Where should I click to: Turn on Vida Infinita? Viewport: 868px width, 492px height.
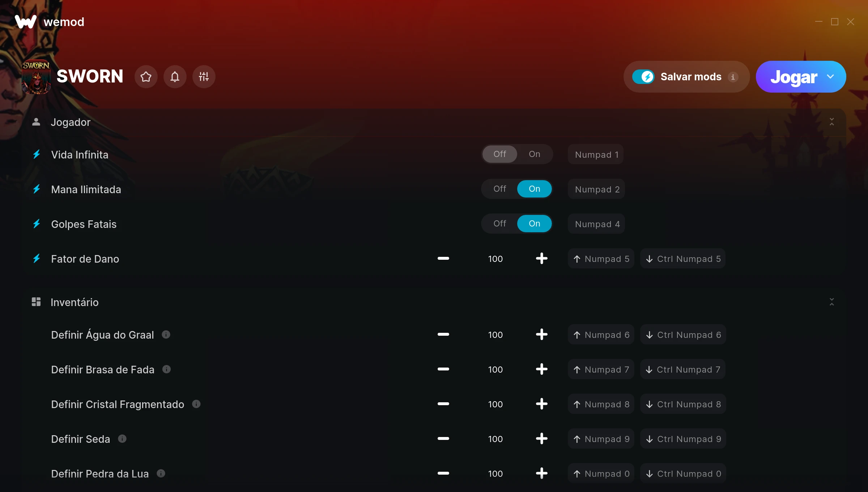534,154
